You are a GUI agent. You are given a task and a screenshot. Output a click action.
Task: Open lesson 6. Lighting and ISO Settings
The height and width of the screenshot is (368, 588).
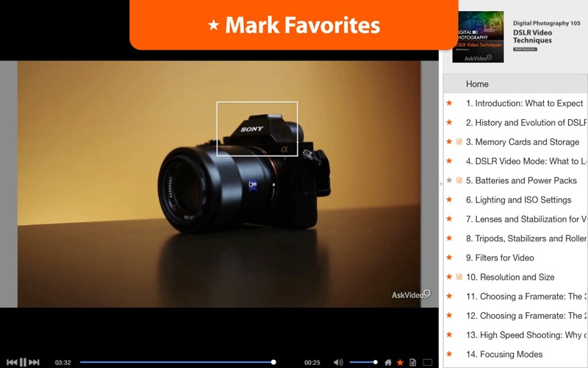click(519, 199)
